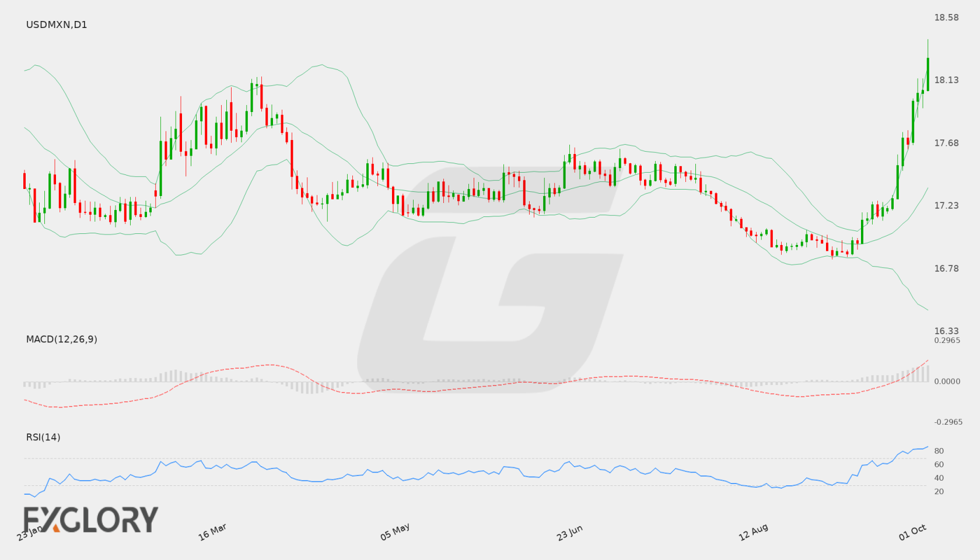
Task: Click the 16 Mar date label
Action: [x=212, y=532]
